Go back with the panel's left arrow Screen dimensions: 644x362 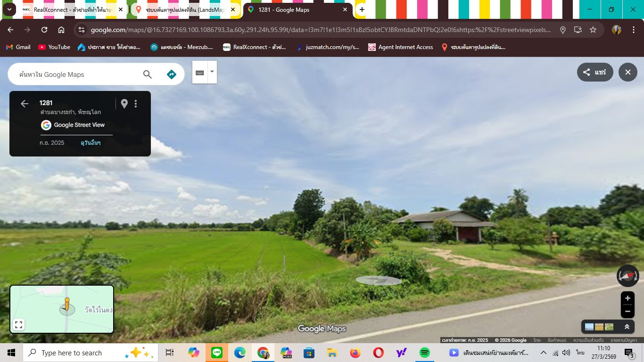25,104
